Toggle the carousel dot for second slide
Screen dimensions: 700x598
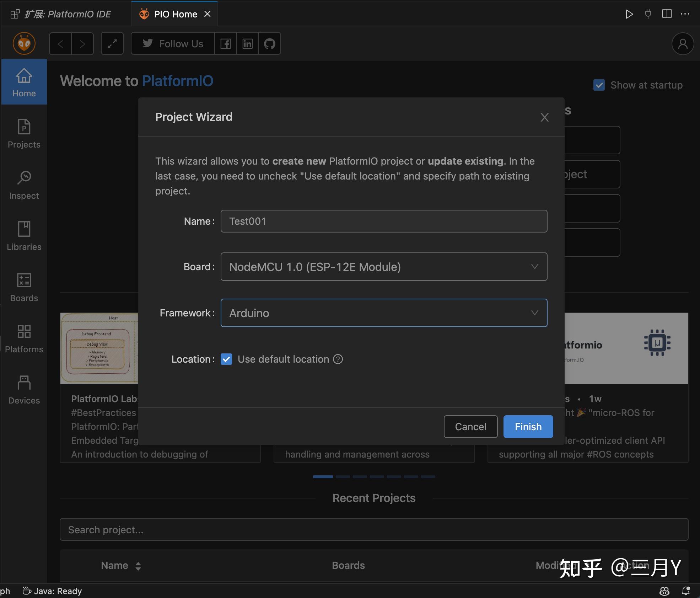[342, 476]
